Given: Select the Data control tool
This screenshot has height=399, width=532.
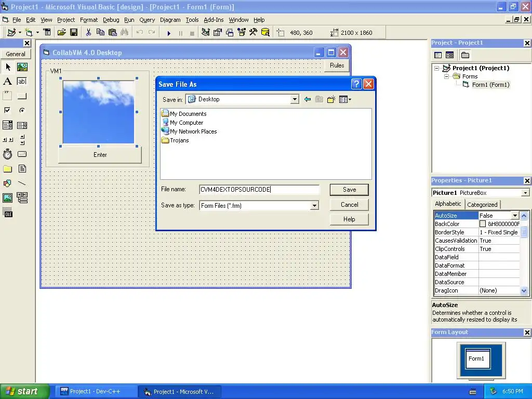Looking at the screenshot, I should [22, 198].
